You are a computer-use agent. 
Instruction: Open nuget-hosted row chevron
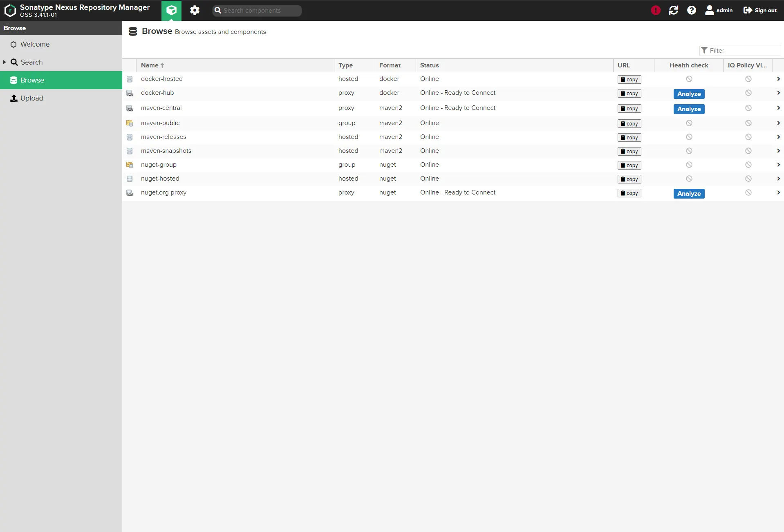[x=778, y=179]
